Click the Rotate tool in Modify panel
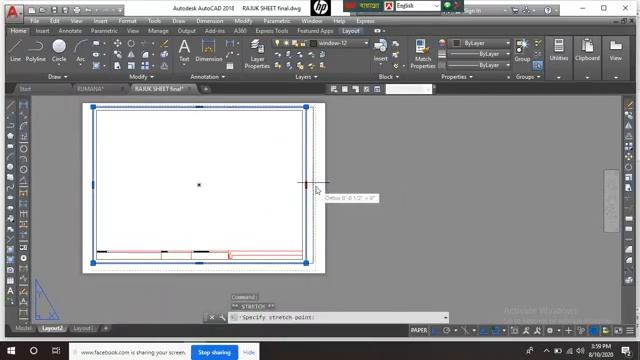 tap(131, 43)
